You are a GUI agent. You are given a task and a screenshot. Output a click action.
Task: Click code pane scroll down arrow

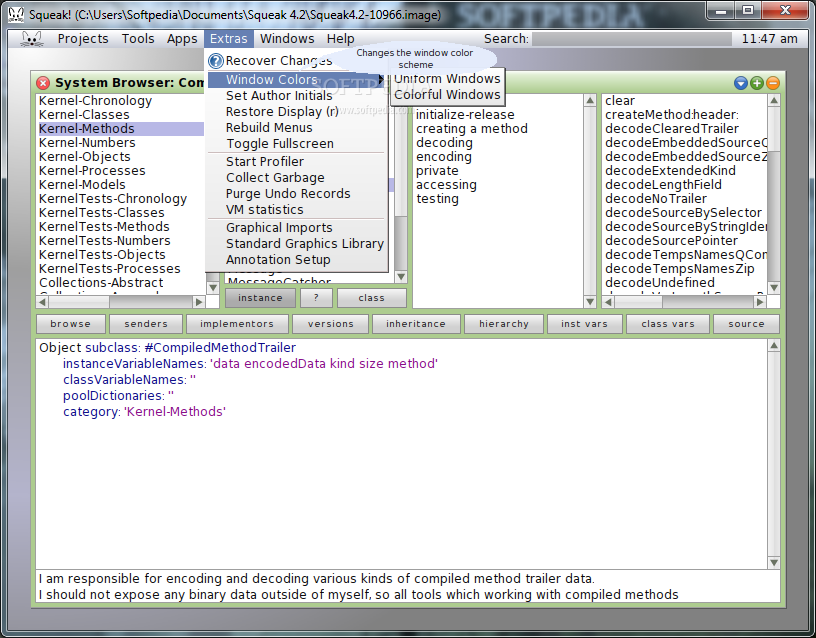pyautogui.click(x=774, y=562)
